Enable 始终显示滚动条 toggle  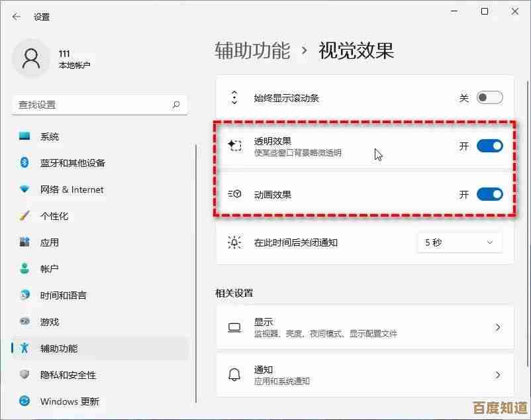(489, 97)
